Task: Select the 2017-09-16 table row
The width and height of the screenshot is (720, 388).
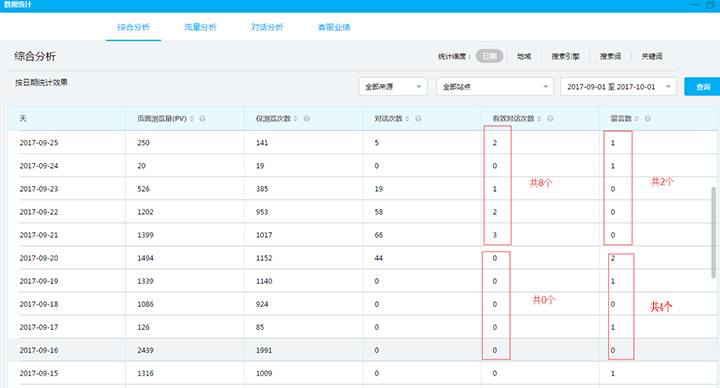Action: 362,350
